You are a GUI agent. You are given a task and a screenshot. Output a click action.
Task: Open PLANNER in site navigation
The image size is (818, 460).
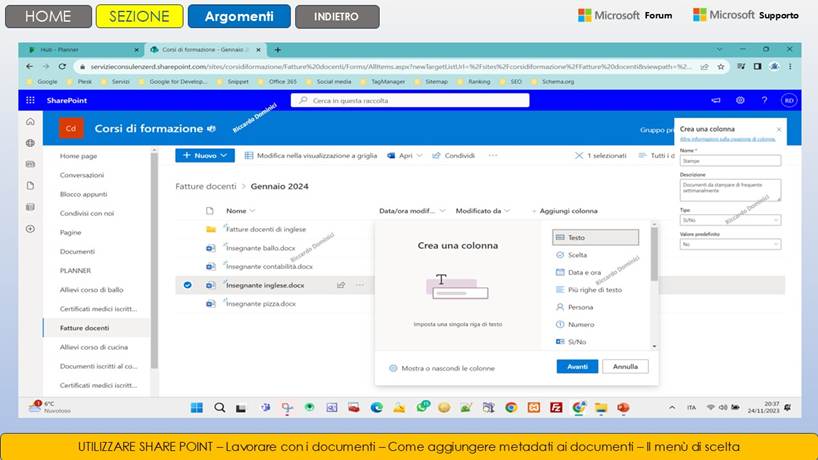click(x=75, y=271)
